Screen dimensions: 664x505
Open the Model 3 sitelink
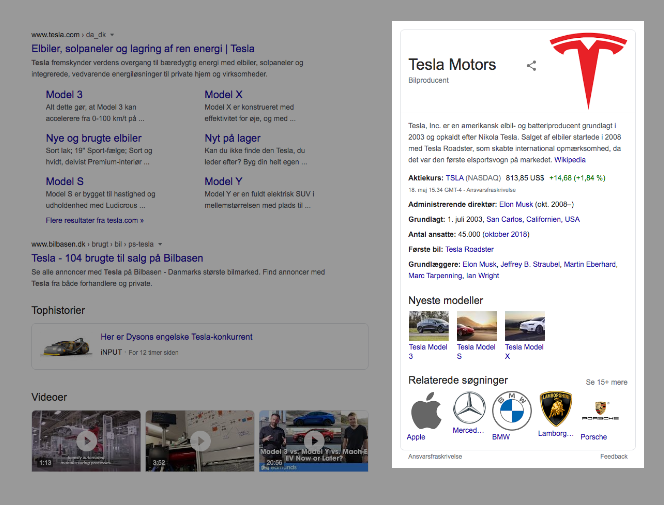pos(64,94)
